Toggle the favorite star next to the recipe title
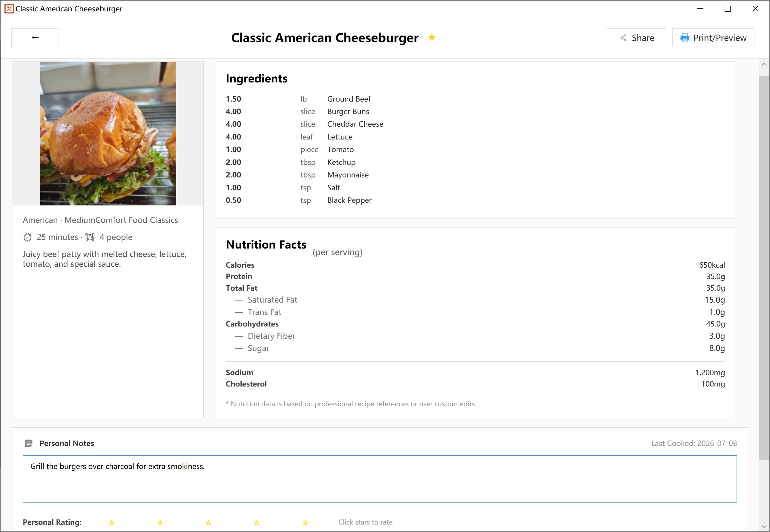The height and width of the screenshot is (532, 770). click(x=432, y=37)
